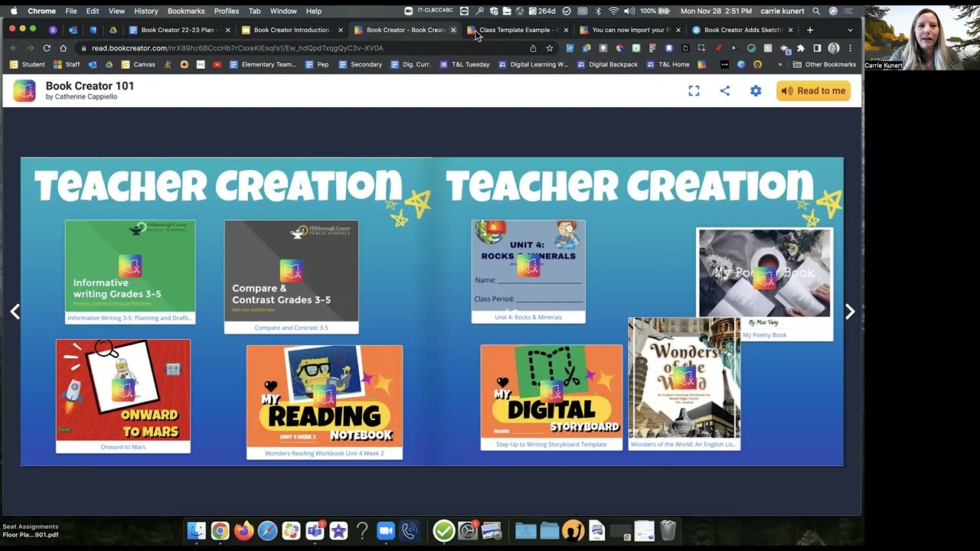Expand the Chrome tab search dropdown arrow
The width and height of the screenshot is (980, 551).
[850, 30]
